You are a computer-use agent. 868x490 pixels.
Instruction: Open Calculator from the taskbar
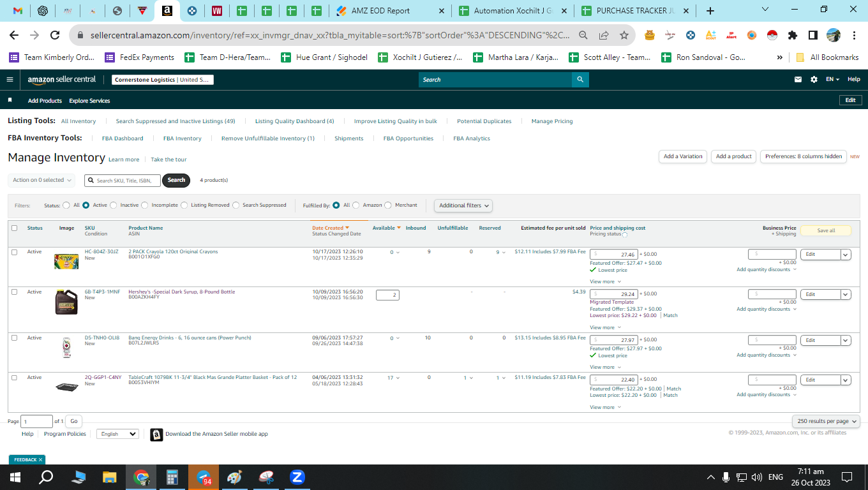[x=172, y=477]
